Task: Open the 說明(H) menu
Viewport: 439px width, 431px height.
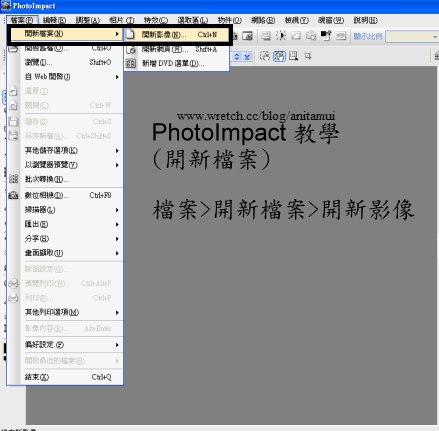Action: click(365, 20)
